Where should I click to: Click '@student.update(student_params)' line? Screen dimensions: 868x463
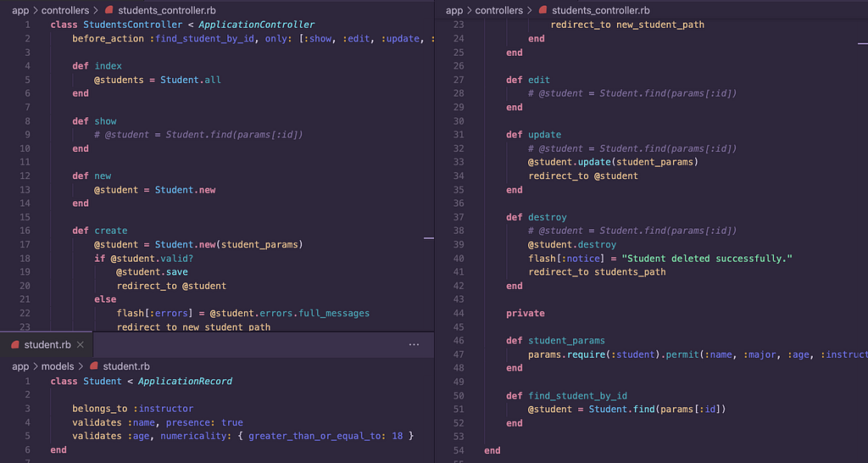[x=614, y=162]
